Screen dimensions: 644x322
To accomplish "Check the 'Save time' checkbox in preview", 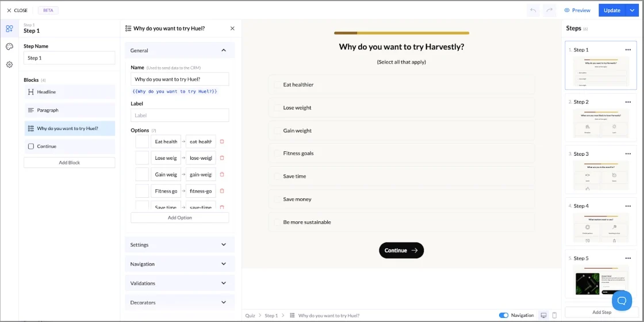I will click(x=278, y=176).
